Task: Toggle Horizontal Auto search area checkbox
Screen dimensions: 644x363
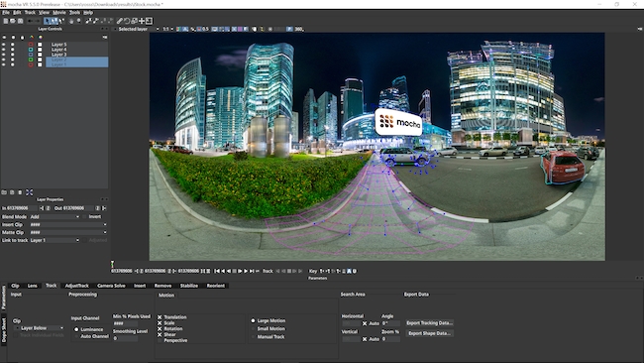Action: pos(365,323)
